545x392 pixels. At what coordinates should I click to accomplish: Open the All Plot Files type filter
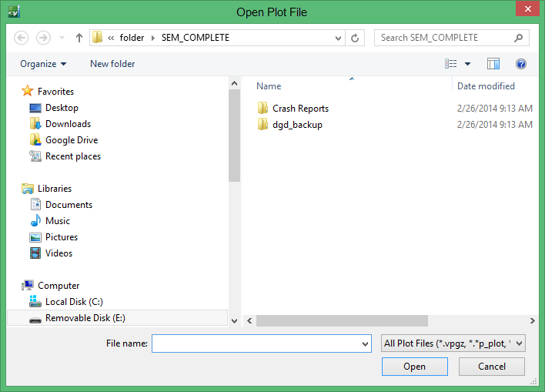(x=453, y=343)
